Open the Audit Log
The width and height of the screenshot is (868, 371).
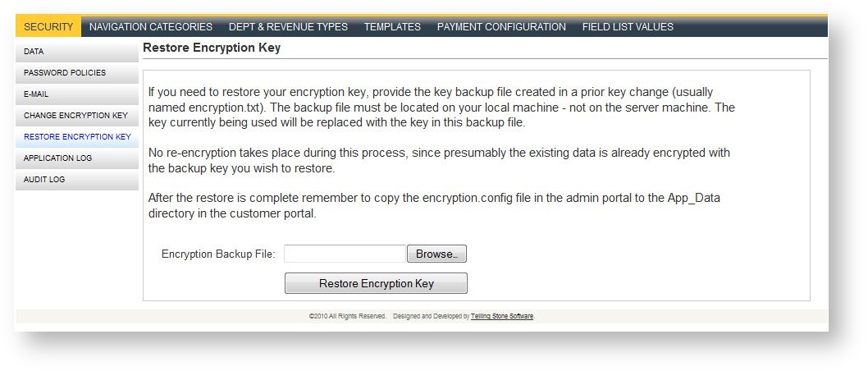[76, 180]
